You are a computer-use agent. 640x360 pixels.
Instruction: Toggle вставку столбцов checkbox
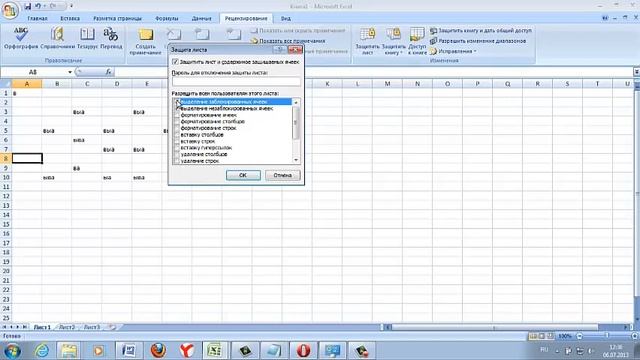click(176, 135)
